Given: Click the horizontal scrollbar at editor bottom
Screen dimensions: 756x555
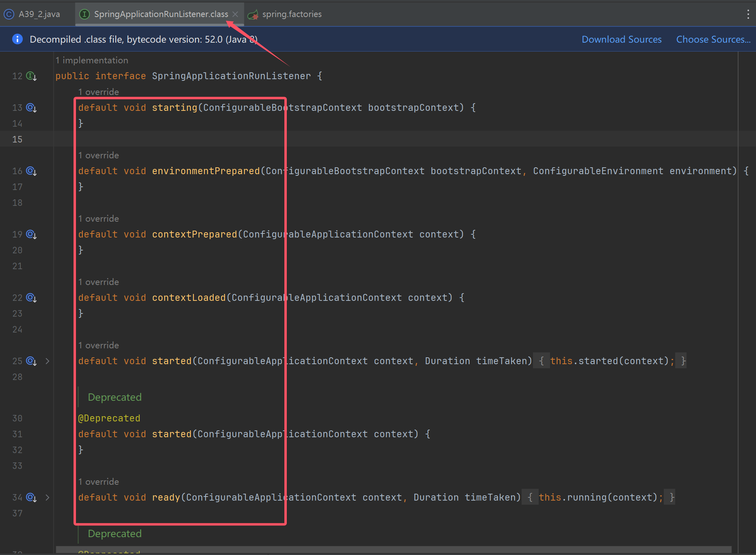Looking at the screenshot, I should tap(393, 549).
